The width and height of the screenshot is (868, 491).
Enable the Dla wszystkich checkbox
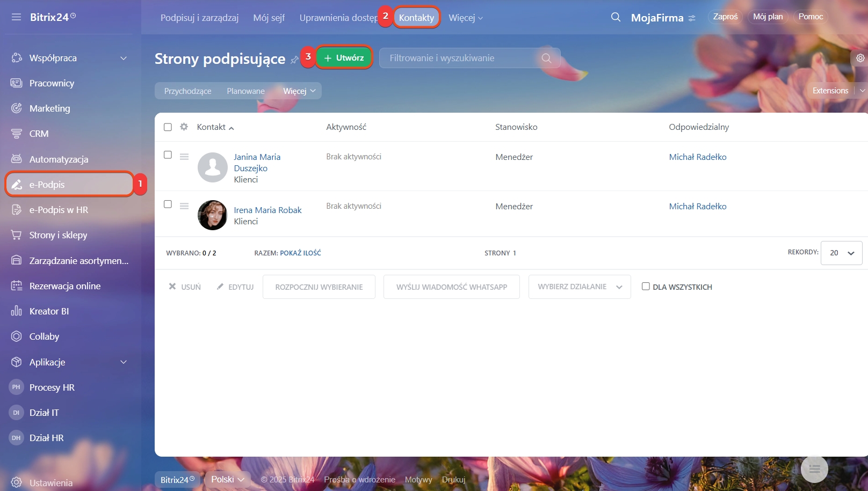646,287
